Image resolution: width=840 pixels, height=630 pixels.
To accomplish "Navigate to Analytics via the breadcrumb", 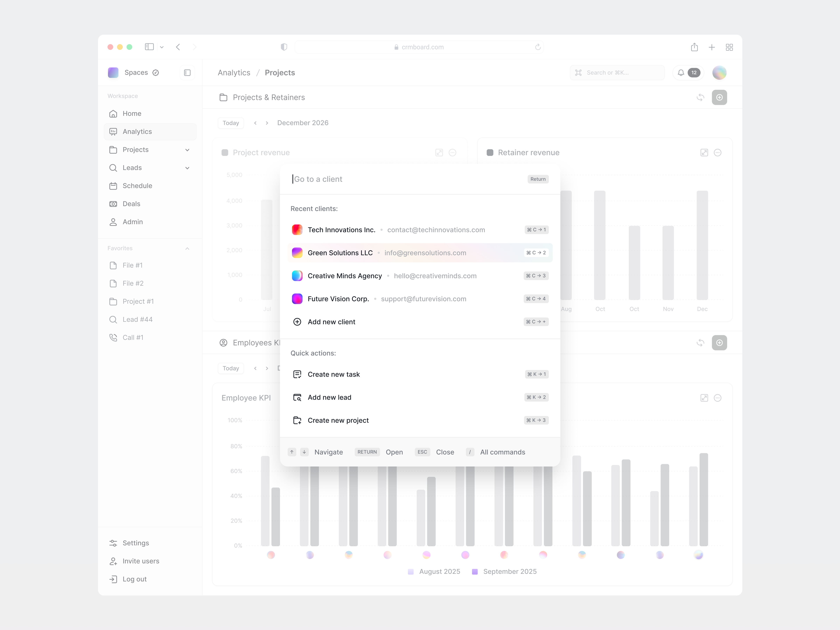I will click(234, 72).
